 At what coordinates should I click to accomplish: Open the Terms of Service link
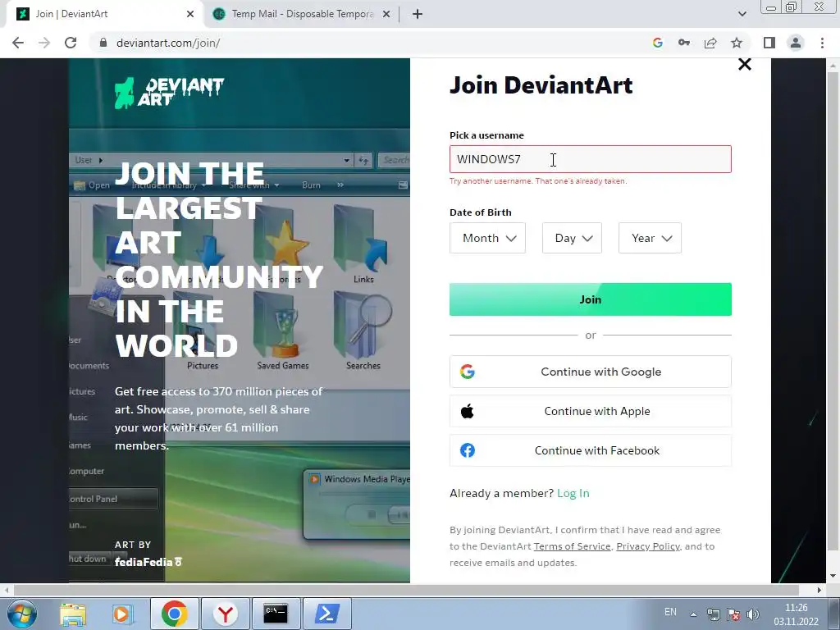(x=572, y=546)
